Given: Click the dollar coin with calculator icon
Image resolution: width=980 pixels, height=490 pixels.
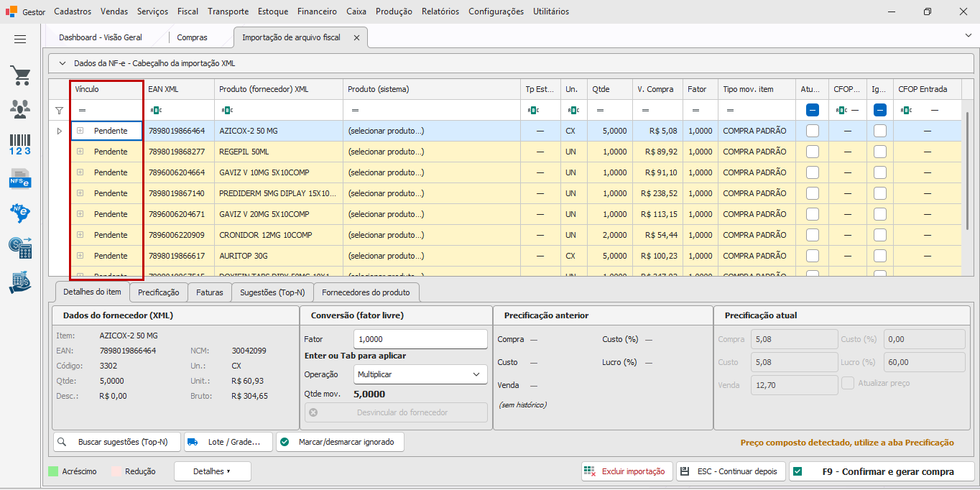Looking at the screenshot, I should coord(20,247).
